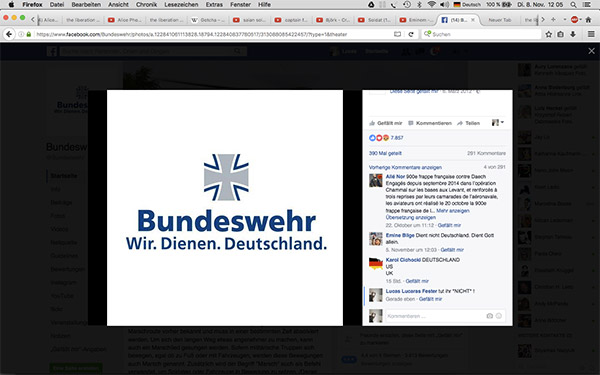
Task: Open the Extras menu
Action: [214, 5]
